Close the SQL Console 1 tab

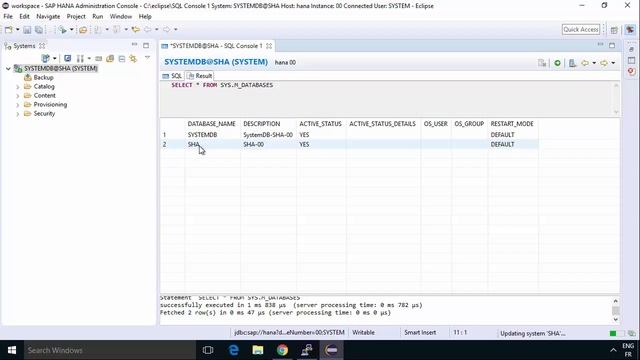pyautogui.click(x=269, y=46)
